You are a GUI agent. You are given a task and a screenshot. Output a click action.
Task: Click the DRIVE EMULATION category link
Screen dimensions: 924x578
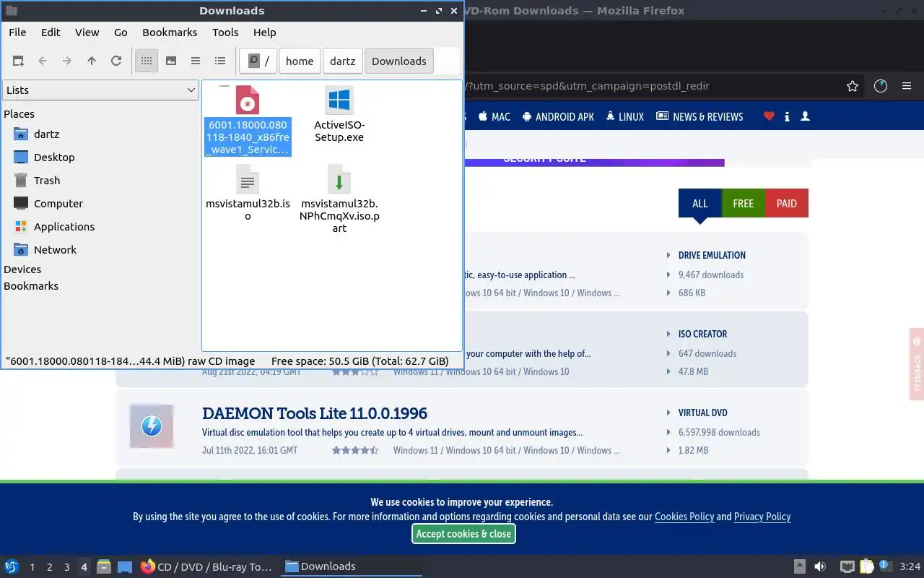712,256
